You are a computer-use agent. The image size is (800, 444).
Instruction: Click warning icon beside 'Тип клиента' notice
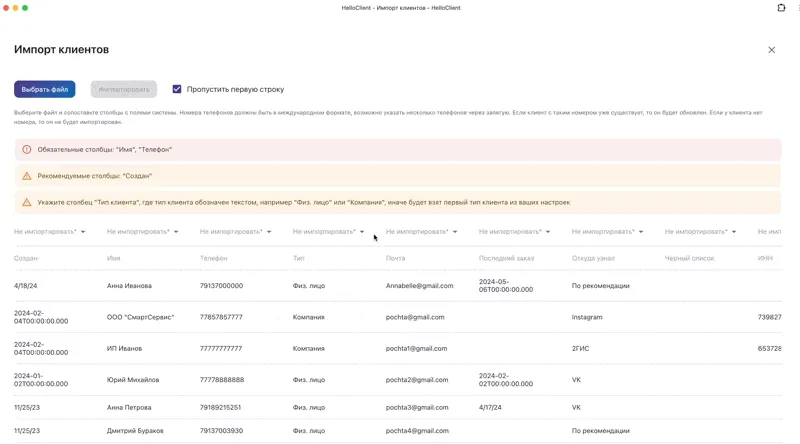tap(27, 202)
